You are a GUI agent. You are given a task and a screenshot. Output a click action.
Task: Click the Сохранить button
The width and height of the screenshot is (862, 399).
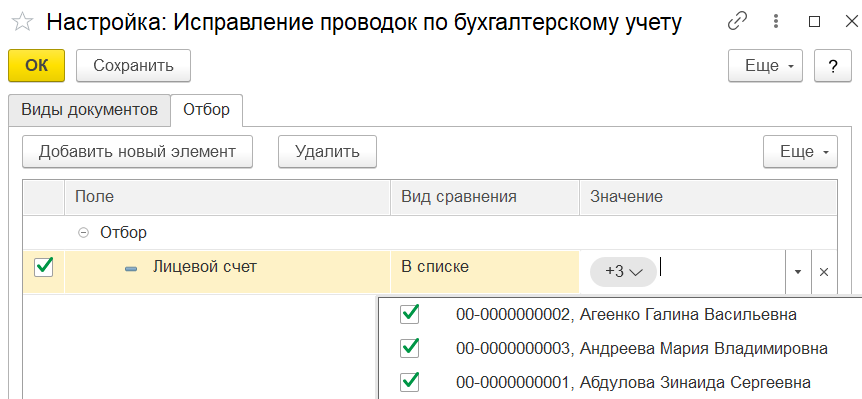pyautogui.click(x=133, y=66)
